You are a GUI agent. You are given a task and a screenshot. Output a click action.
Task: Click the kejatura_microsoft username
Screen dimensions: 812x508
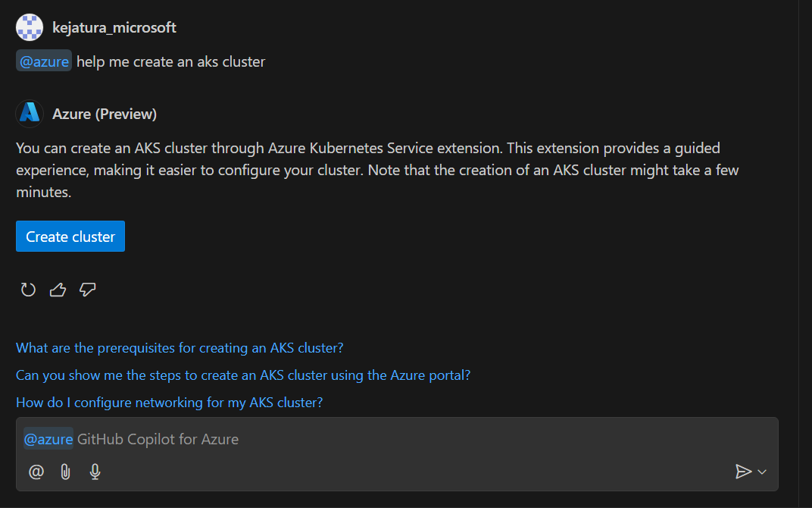click(114, 27)
